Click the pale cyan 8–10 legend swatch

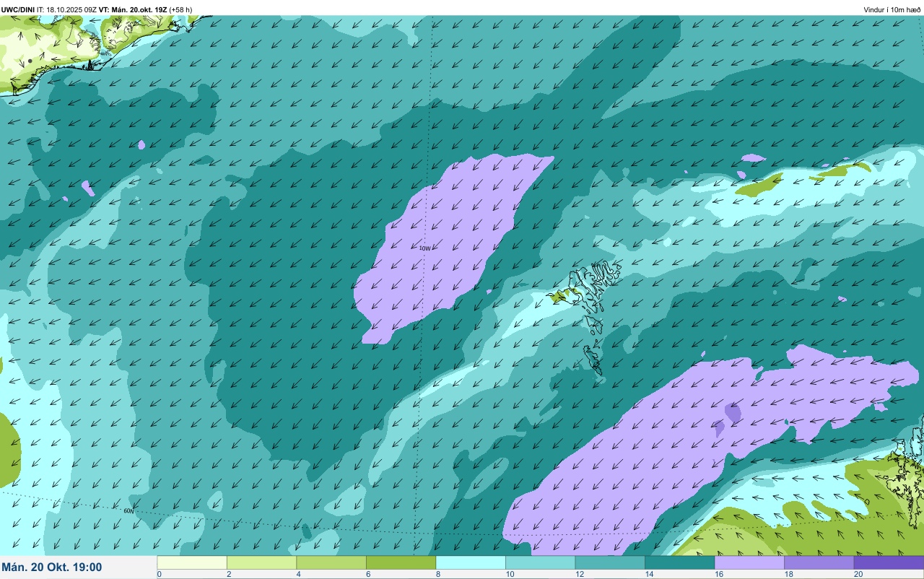click(471, 562)
